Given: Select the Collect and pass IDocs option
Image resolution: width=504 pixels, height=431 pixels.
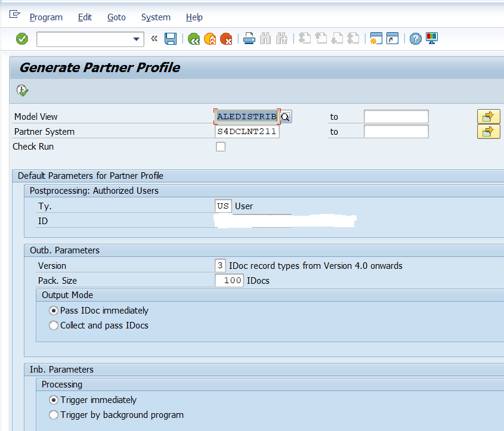Looking at the screenshot, I should pos(54,325).
